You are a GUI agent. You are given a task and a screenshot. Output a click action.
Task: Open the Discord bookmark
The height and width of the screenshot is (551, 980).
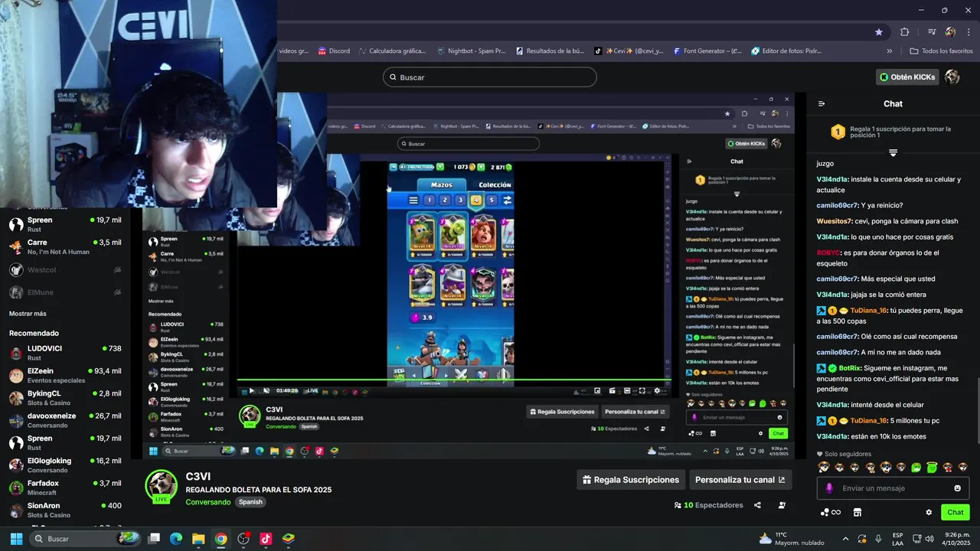point(333,51)
